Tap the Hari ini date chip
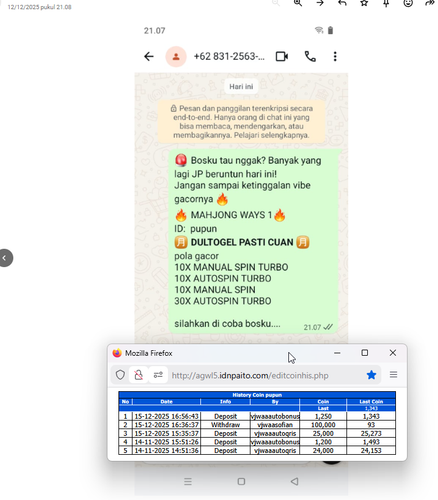The image size is (438, 500). click(x=241, y=87)
